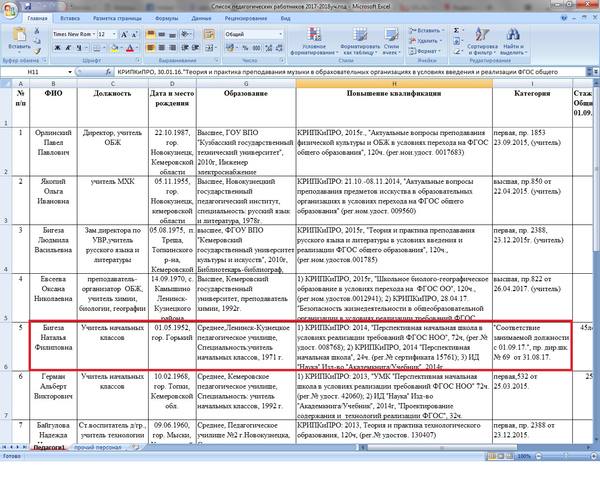The image size is (600, 480).
Task: Apply thousands separator format (000)
Action: pos(256,48)
